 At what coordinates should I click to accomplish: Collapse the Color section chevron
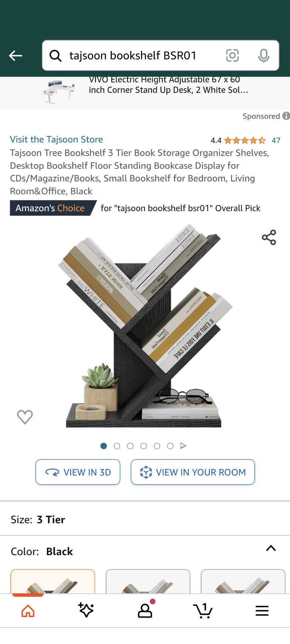pos(271,548)
